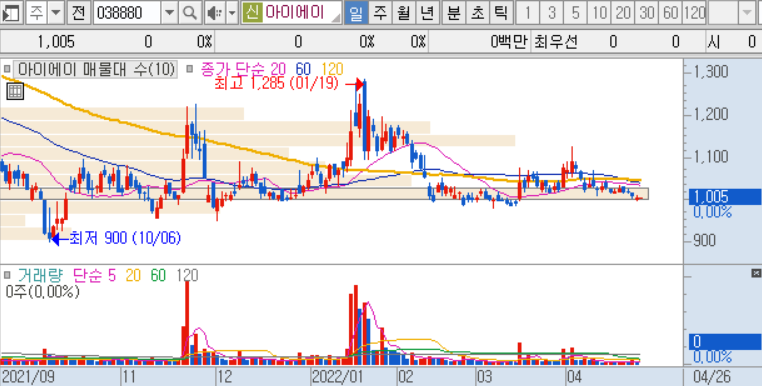Choose the 5 interval button

coord(575,13)
